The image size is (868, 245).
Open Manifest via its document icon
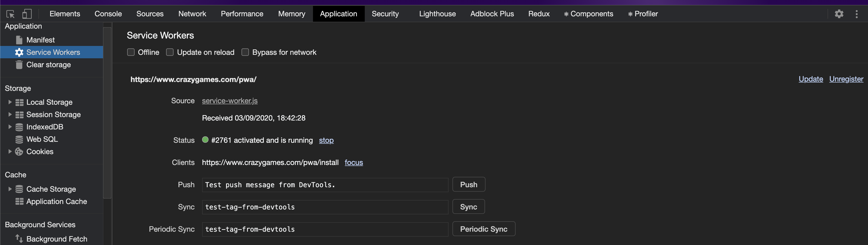(x=19, y=40)
